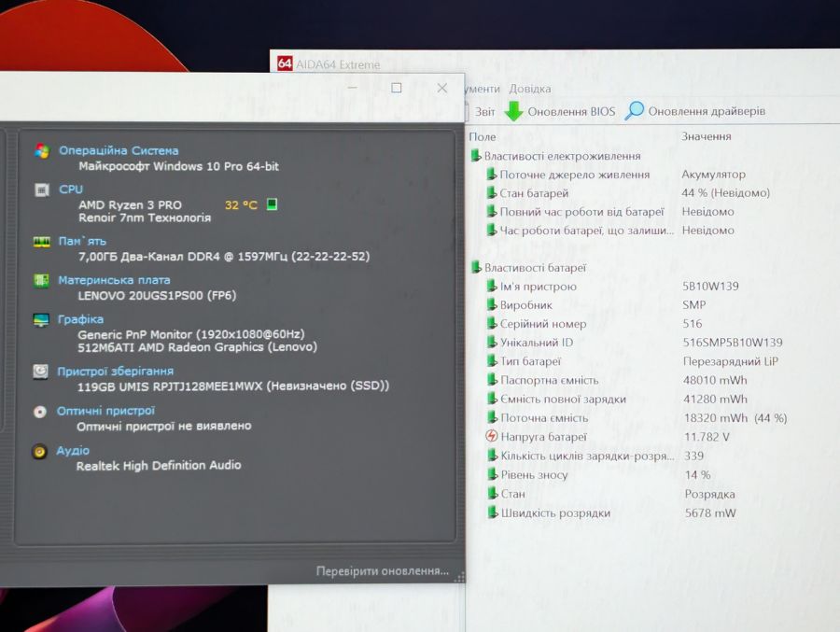Select the Унікальний ID row label
Screen dimensions: 840x632
point(537,342)
